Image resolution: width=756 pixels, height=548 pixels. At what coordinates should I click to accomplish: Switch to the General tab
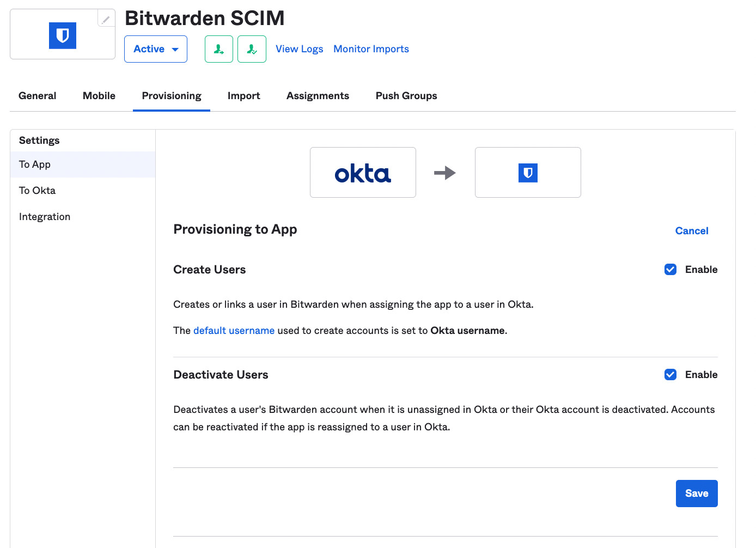coord(38,96)
